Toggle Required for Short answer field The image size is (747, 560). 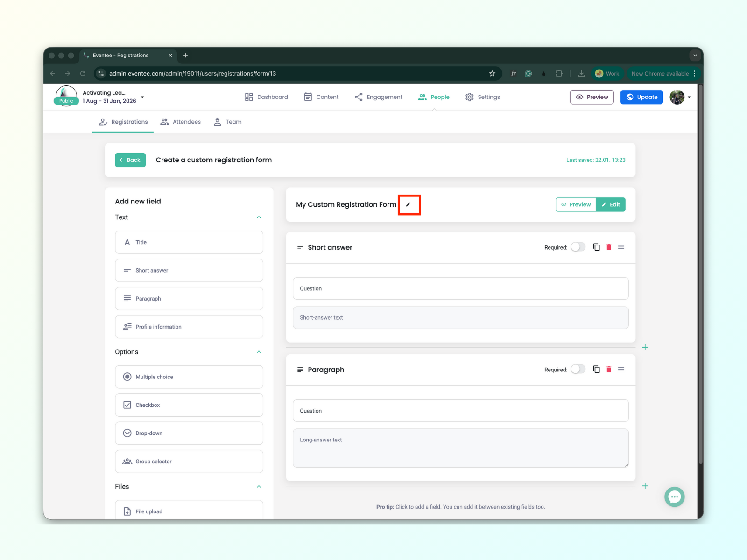[578, 247]
